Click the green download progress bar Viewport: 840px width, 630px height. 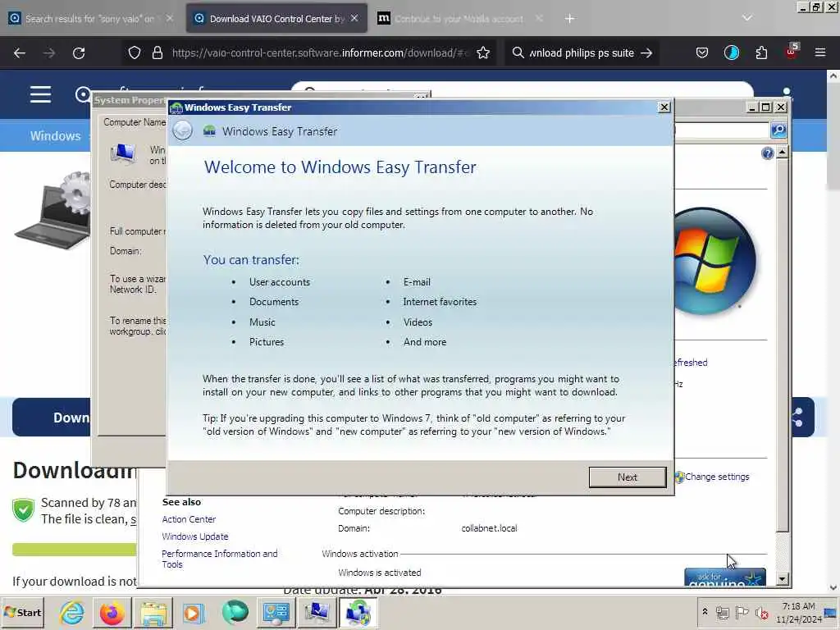[x=75, y=549]
